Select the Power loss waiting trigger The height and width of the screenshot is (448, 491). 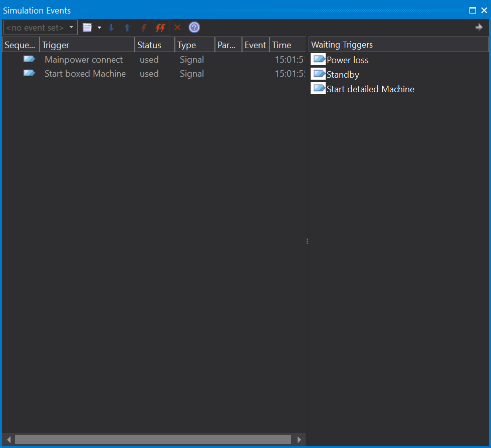click(x=347, y=60)
